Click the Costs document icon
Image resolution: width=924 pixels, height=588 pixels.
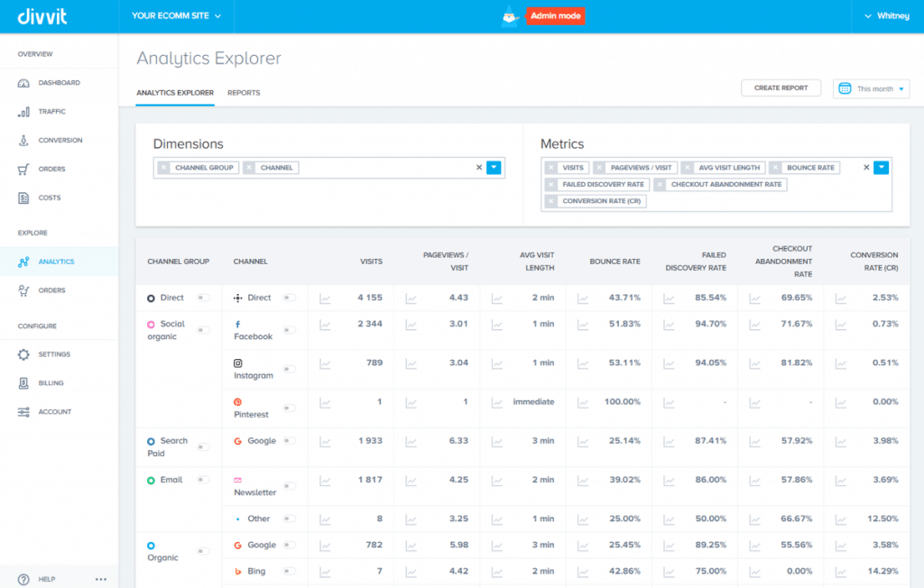click(x=24, y=198)
